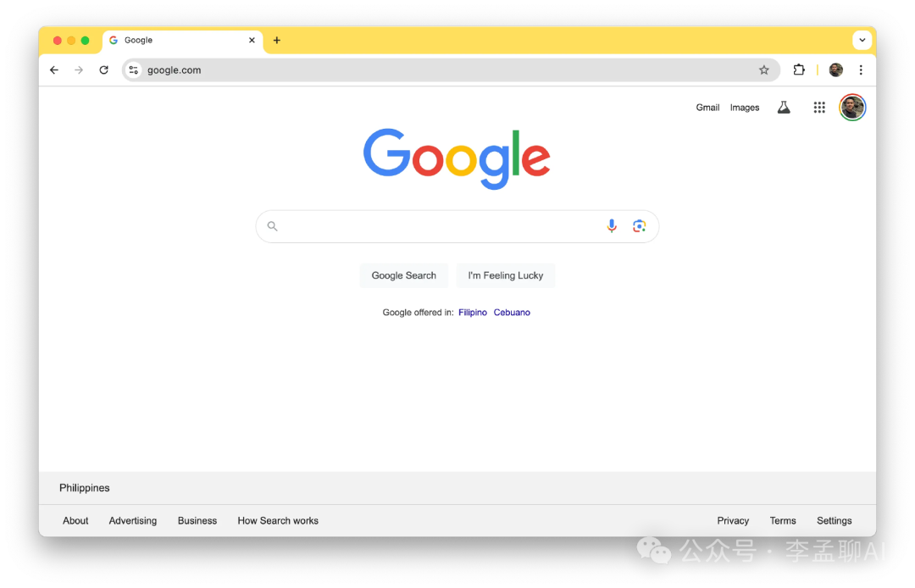View site information icon in address bar
The width and height of the screenshot is (915, 588).
point(134,70)
